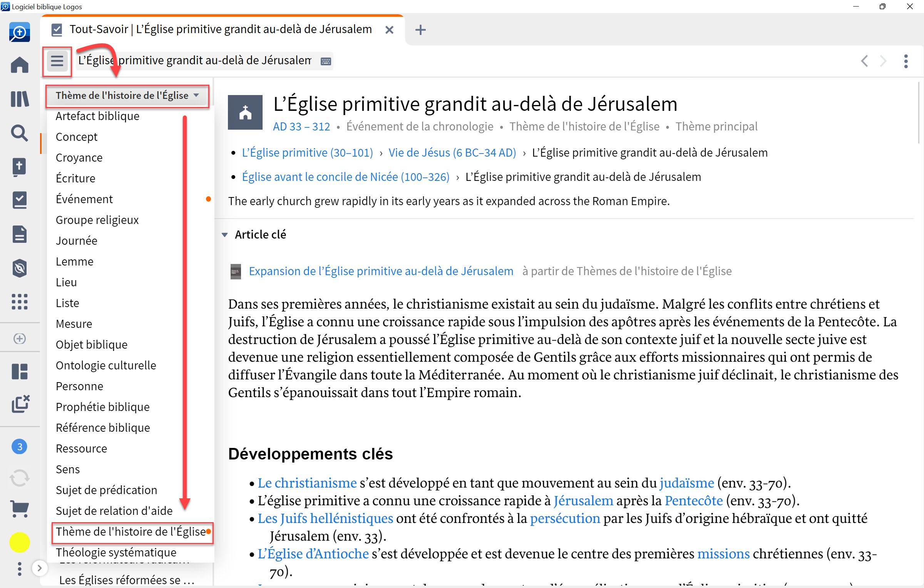The width and height of the screenshot is (924, 588).
Task: Go back with the left arrow
Action: (x=865, y=61)
